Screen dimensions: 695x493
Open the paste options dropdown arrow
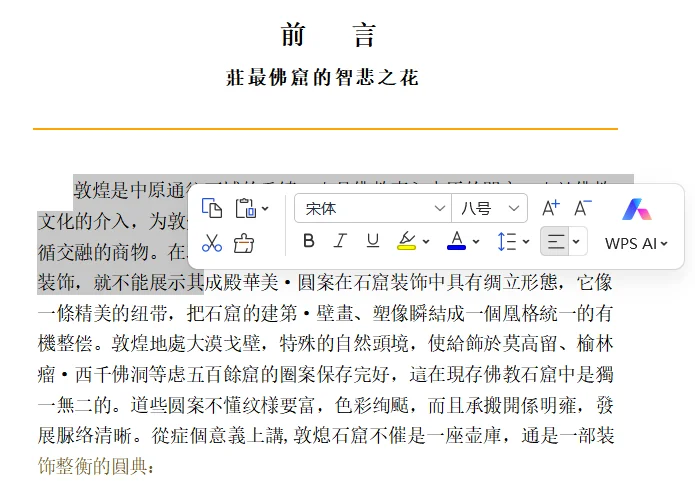265,208
